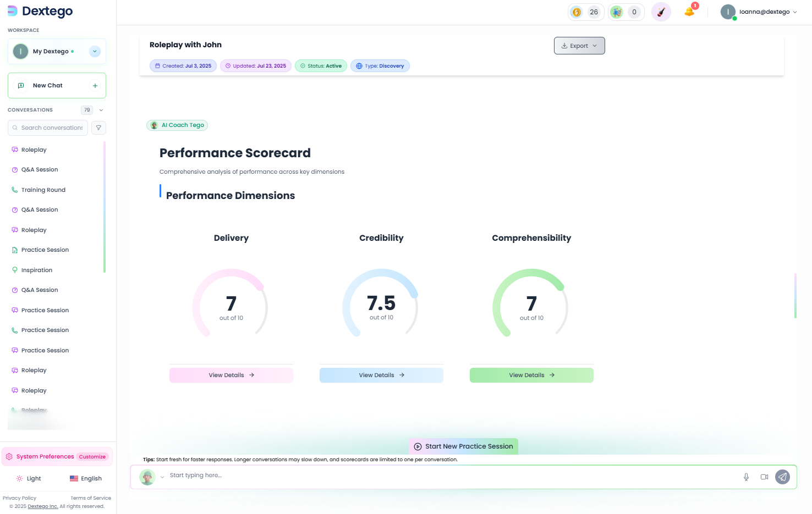Click the Start typing here message field
The width and height of the screenshot is (812, 514).
click(x=451, y=476)
